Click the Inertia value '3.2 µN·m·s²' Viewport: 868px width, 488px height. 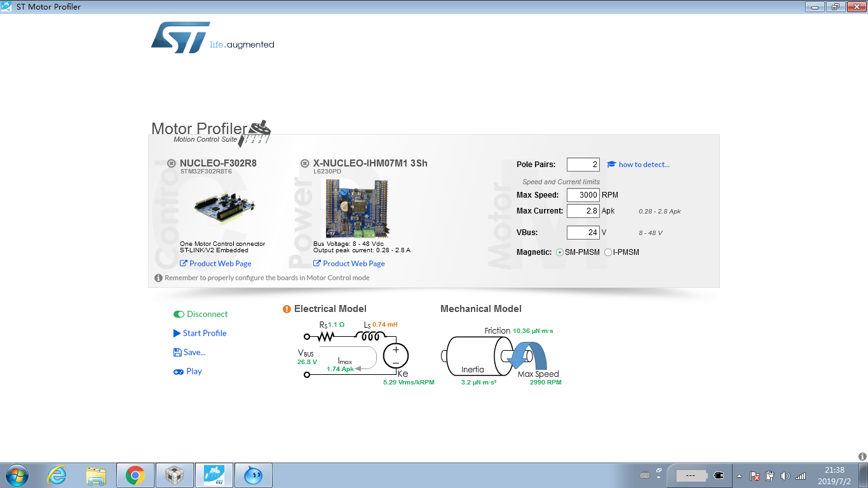point(478,383)
